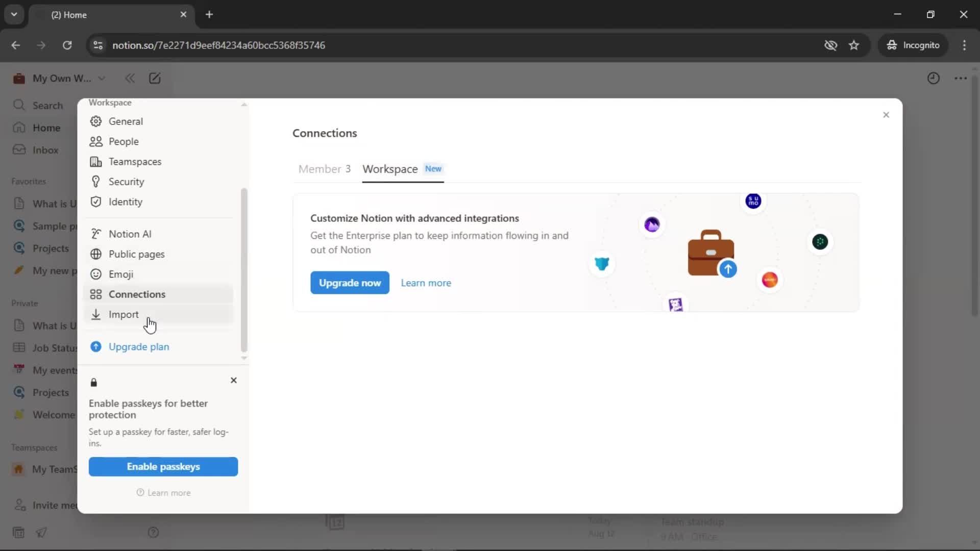Viewport: 980px width, 551px height.
Task: Open Learn more about integrations
Action: pyautogui.click(x=426, y=283)
